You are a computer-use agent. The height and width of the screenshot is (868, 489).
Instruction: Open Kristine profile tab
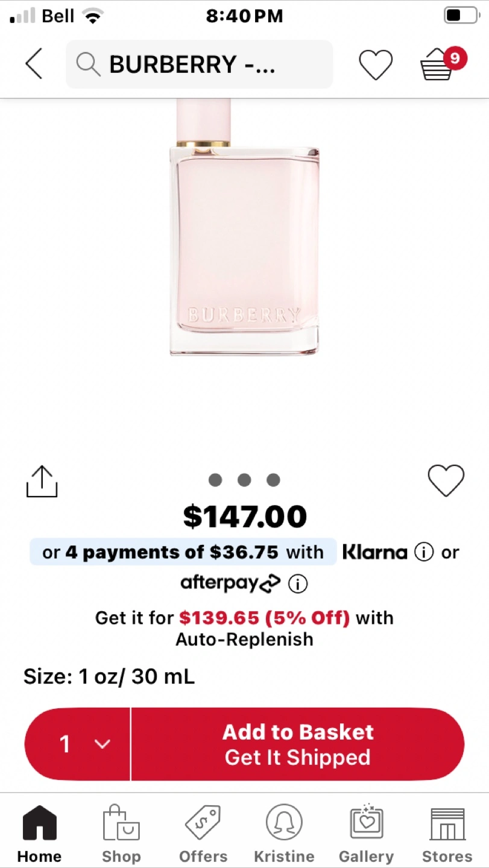284,834
